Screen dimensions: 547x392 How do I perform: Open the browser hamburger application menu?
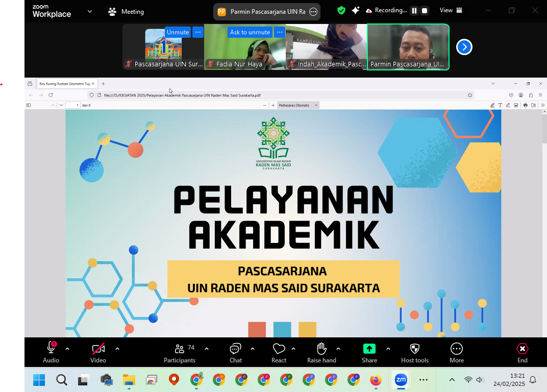tap(540, 95)
